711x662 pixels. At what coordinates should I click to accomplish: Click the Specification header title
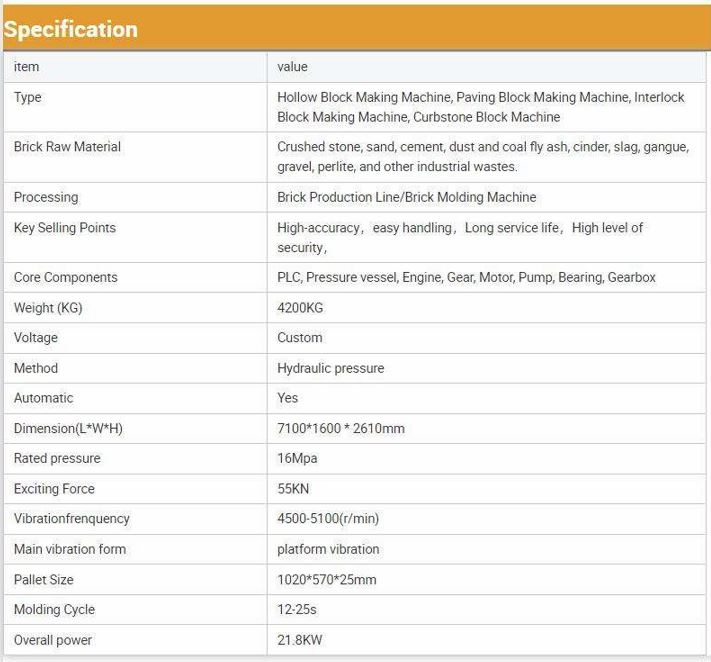tap(70, 29)
